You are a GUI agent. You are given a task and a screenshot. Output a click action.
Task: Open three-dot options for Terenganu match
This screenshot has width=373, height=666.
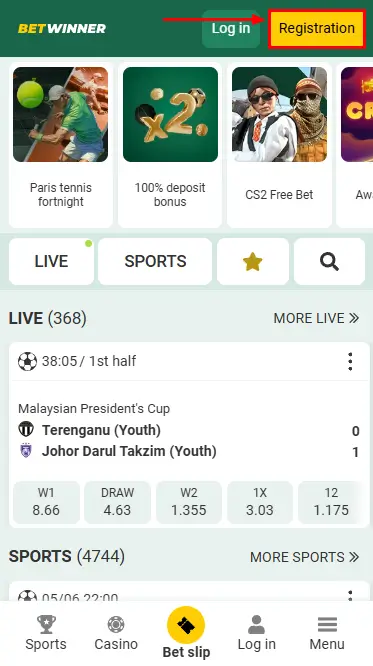[350, 361]
